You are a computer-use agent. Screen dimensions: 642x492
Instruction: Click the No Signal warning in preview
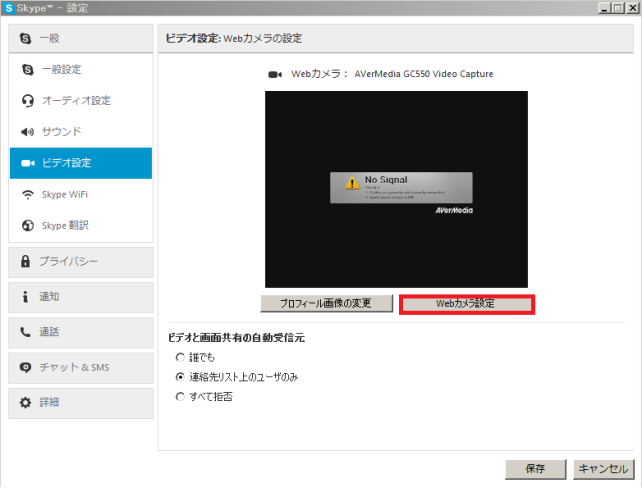(401, 188)
